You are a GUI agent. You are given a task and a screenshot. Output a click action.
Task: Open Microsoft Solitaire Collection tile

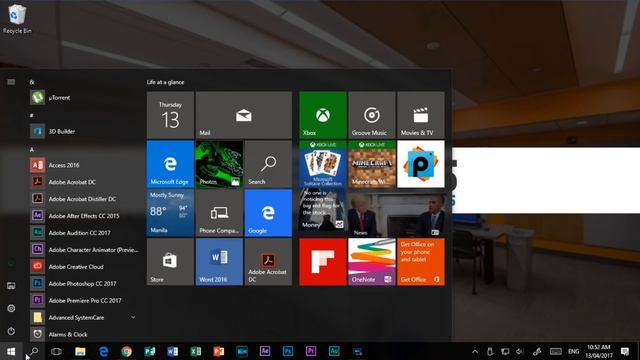[323, 164]
